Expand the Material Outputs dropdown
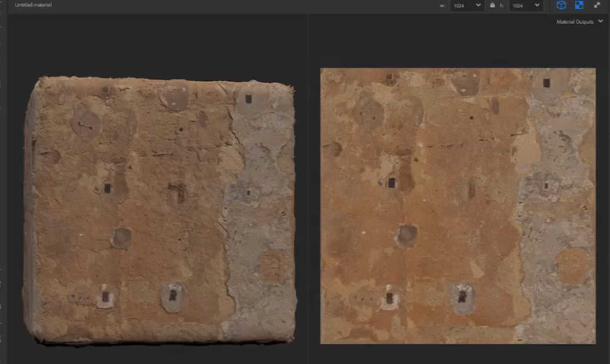Viewport: 610px width, 364px height. pos(579,22)
